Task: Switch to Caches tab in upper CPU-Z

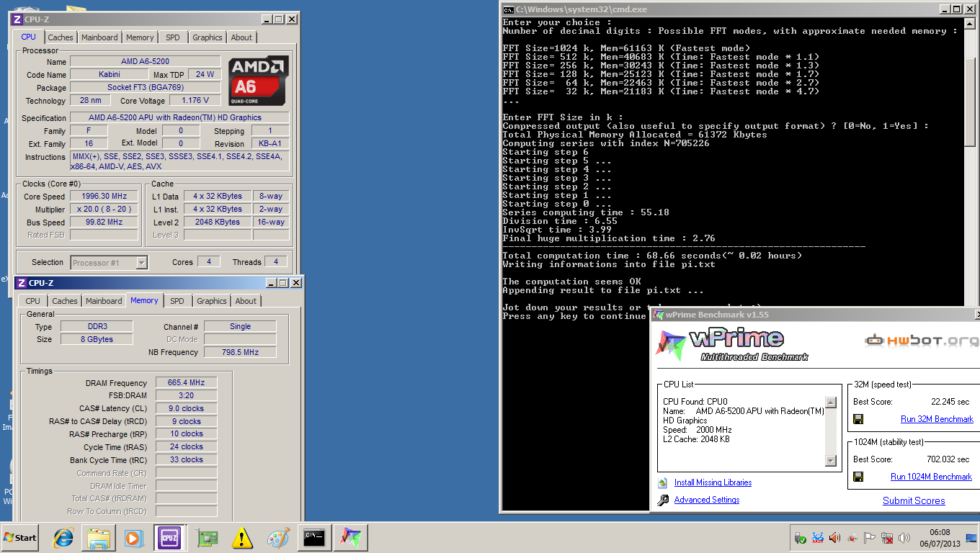Action: [61, 37]
